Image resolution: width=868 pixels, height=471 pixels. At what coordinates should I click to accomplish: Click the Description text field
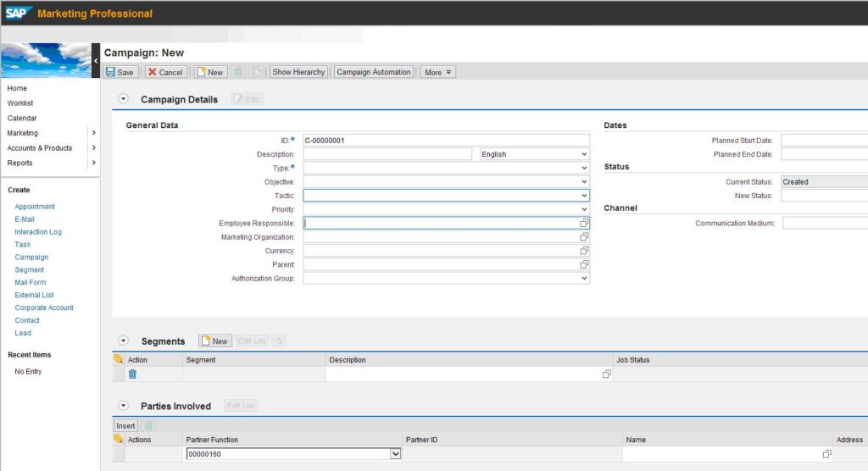387,154
